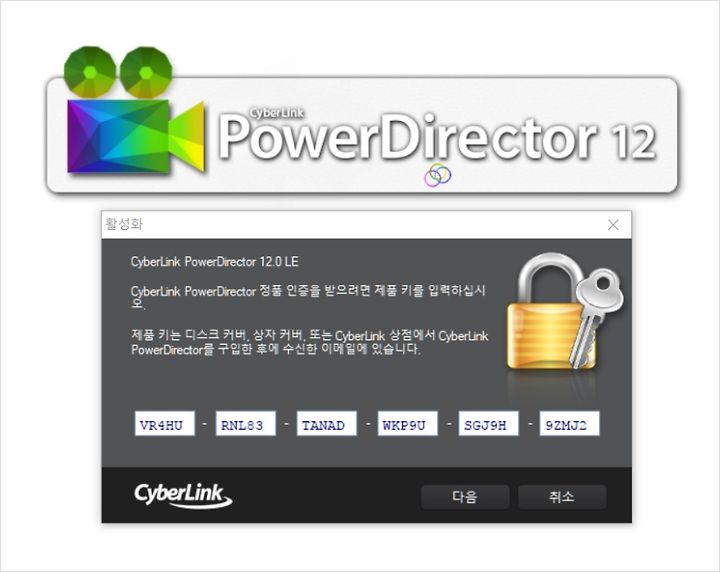Click the golden padlock image
The height and width of the screenshot is (572, 720).
[x=550, y=312]
